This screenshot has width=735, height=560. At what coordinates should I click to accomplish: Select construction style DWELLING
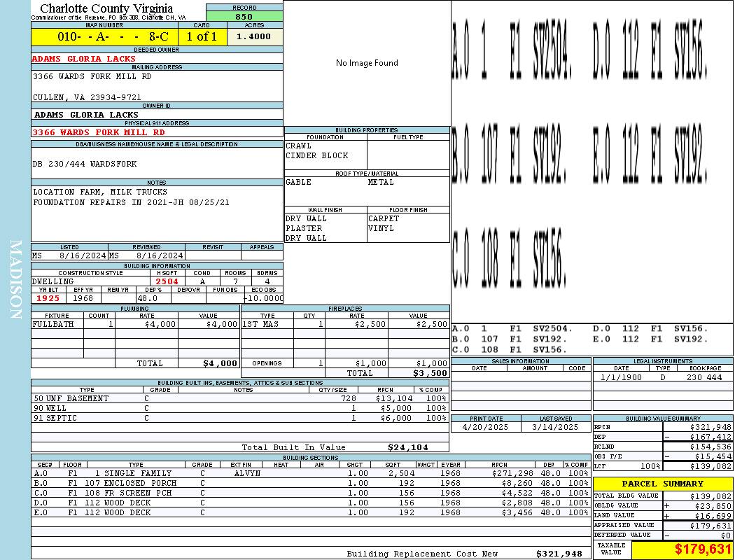53,281
